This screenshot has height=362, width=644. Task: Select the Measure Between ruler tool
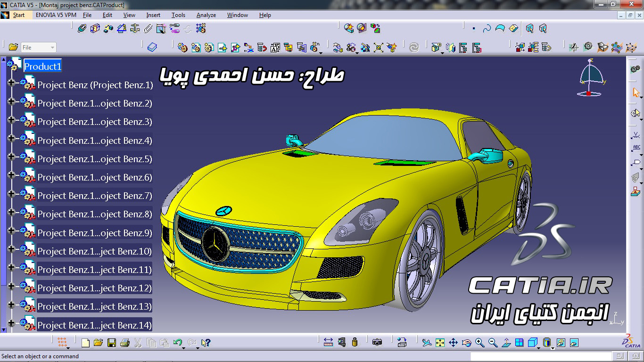tap(329, 342)
